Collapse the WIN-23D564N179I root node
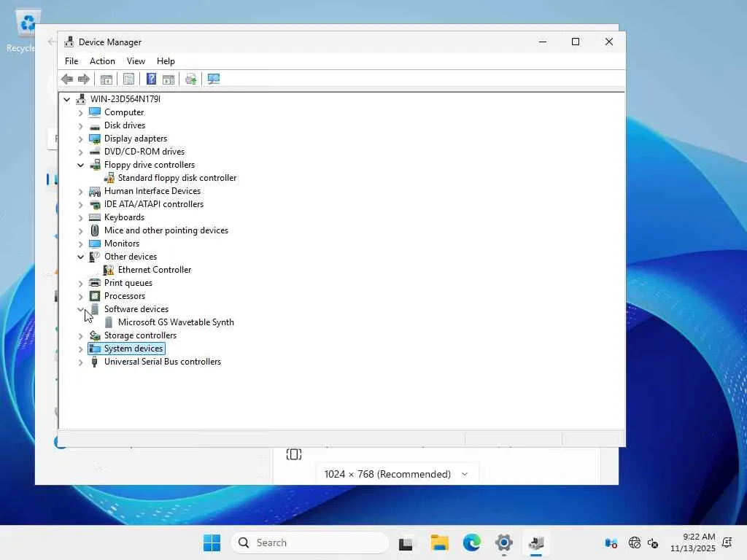Viewport: 747px width, 560px height. click(x=66, y=99)
